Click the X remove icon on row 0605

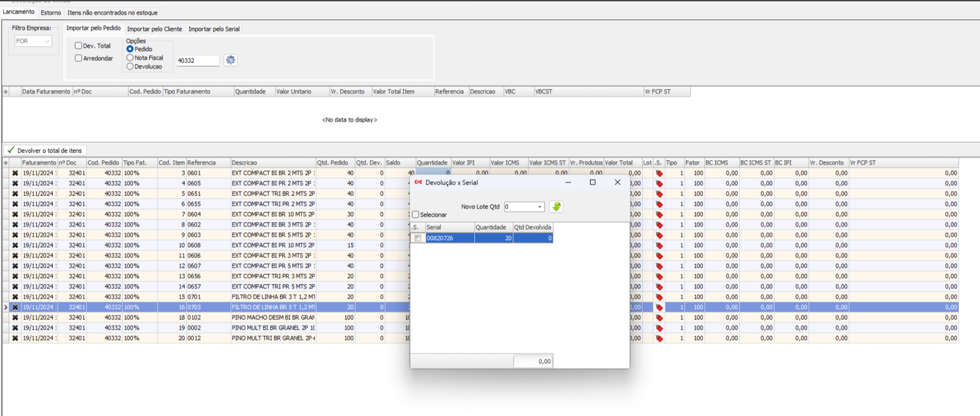click(15, 184)
